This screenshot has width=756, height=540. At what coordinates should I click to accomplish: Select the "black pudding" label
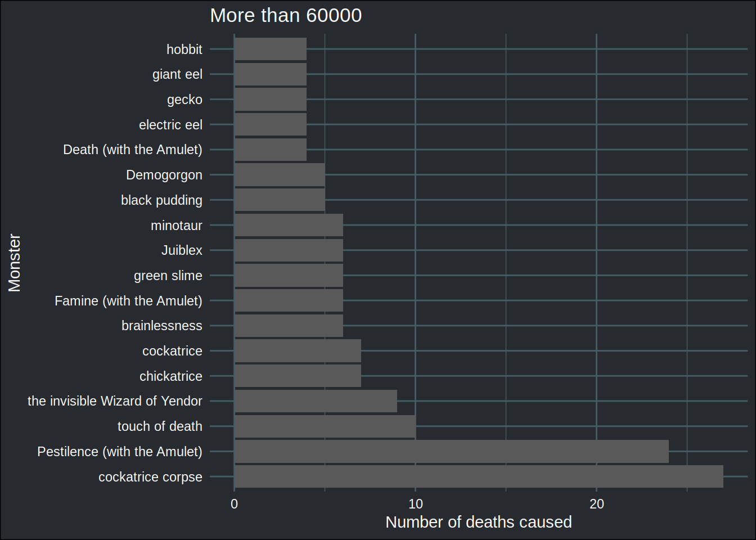click(161, 200)
